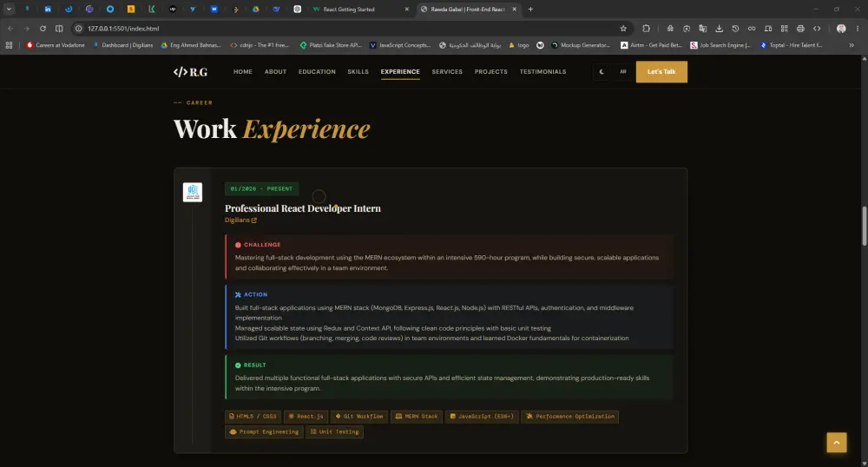Open the split view icon beside reload
This screenshot has height=467, width=868.
pyautogui.click(x=59, y=29)
